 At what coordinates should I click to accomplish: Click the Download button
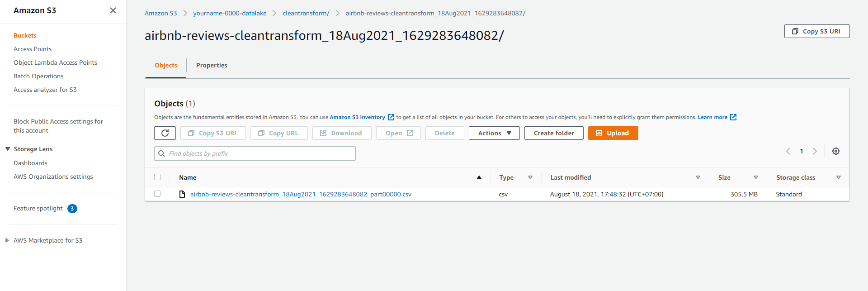point(342,133)
